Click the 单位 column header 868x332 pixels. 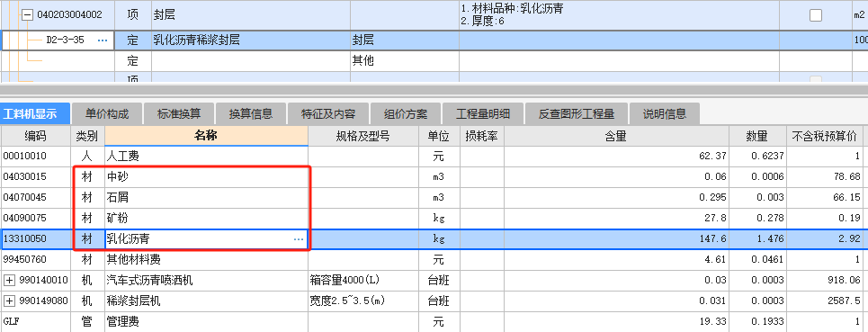[x=438, y=136]
